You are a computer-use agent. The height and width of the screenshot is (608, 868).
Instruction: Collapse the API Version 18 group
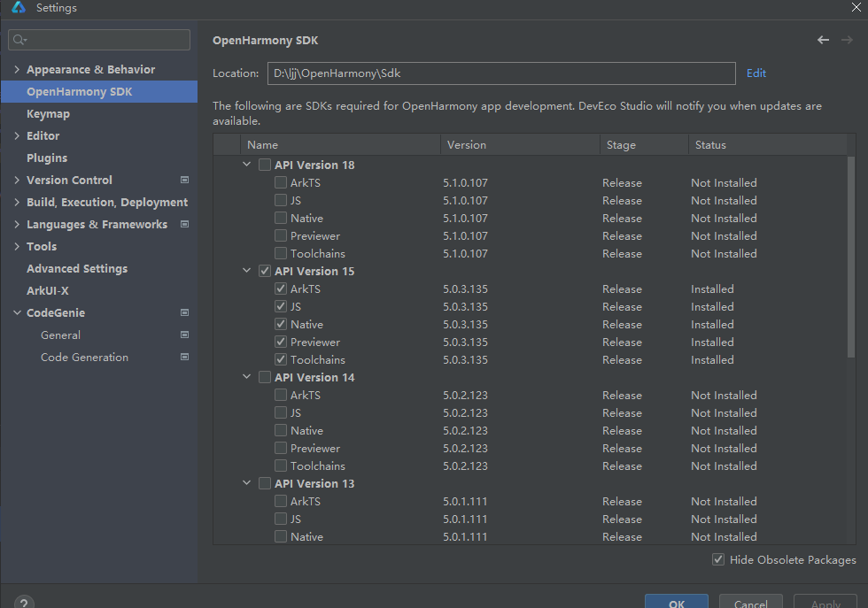point(246,165)
